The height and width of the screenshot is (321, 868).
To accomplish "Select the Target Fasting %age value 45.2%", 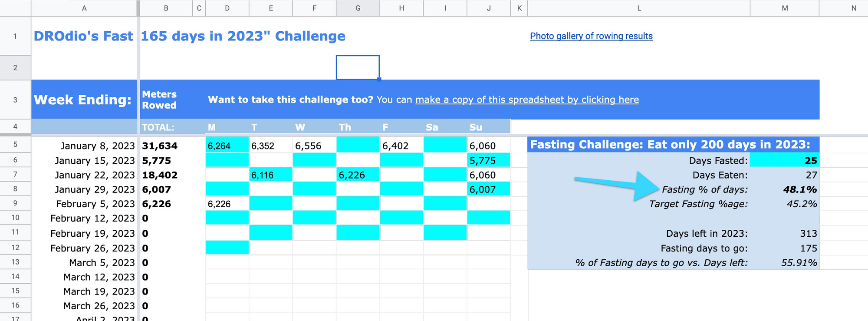I will (802, 204).
